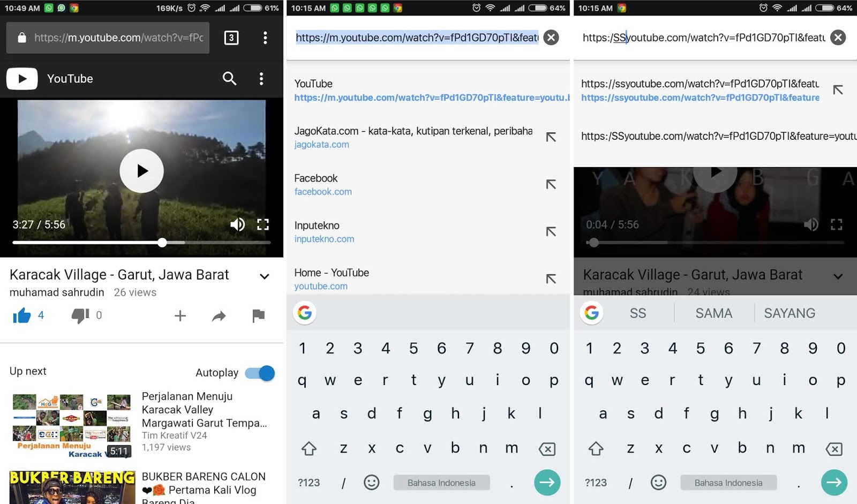Screen dimensions: 857x504
Task: Toggle shift key on middle keyboard
Action: click(309, 448)
